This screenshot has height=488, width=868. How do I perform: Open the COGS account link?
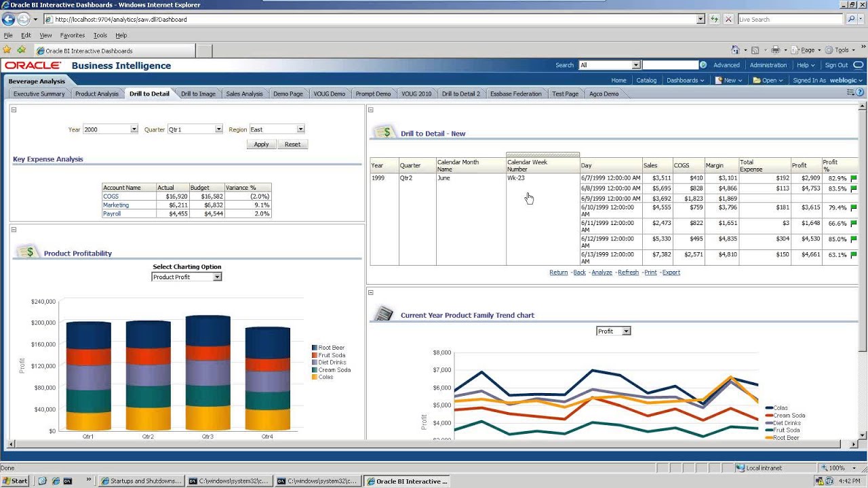click(111, 197)
